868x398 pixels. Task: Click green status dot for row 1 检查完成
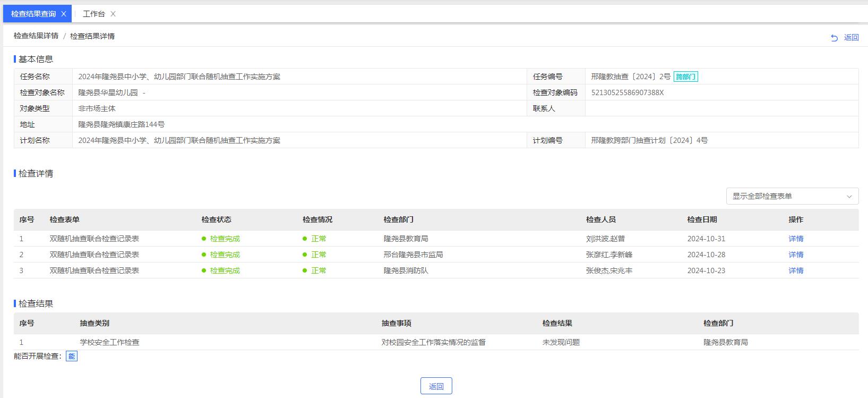pyautogui.click(x=204, y=239)
